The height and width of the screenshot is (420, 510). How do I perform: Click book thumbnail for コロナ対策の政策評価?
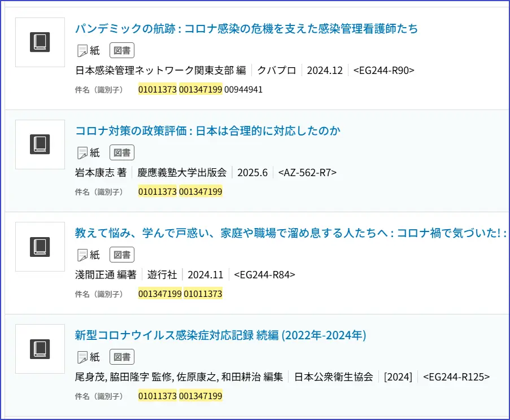40,145
